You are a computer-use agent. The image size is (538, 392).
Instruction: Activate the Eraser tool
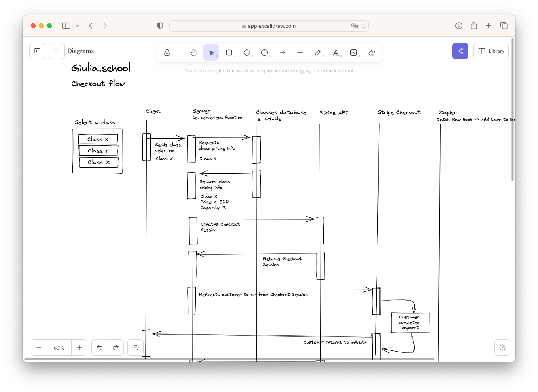[371, 53]
